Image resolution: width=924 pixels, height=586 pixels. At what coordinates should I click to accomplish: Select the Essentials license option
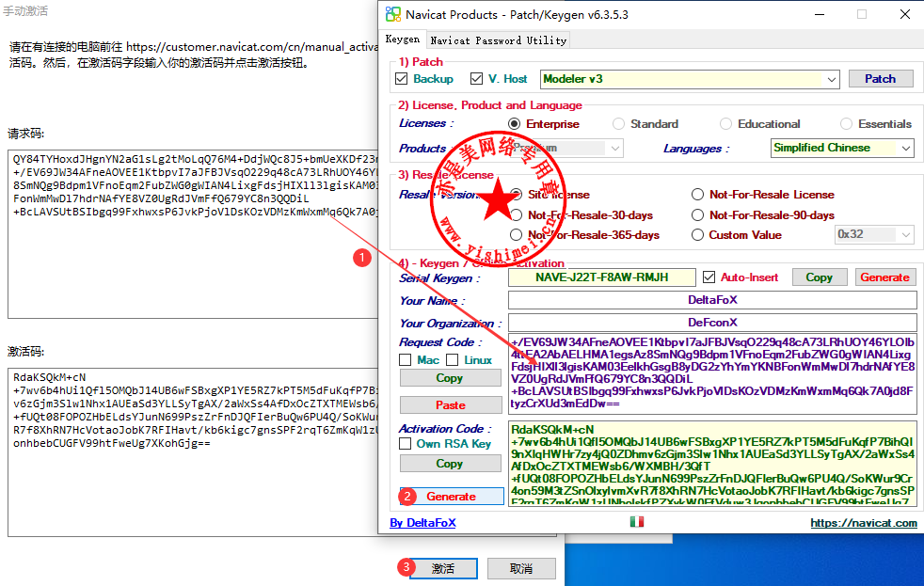tap(846, 123)
